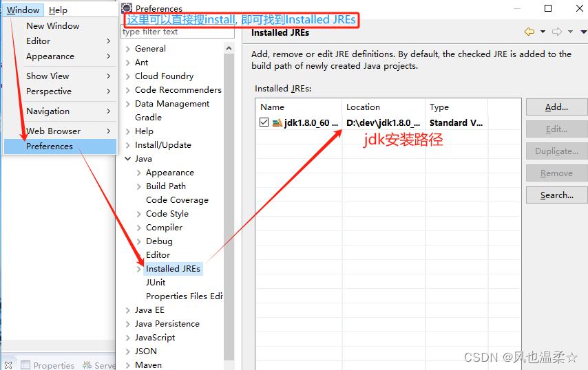This screenshot has width=588, height=370.
Task: Click the Servers tab icon
Action: [87, 364]
